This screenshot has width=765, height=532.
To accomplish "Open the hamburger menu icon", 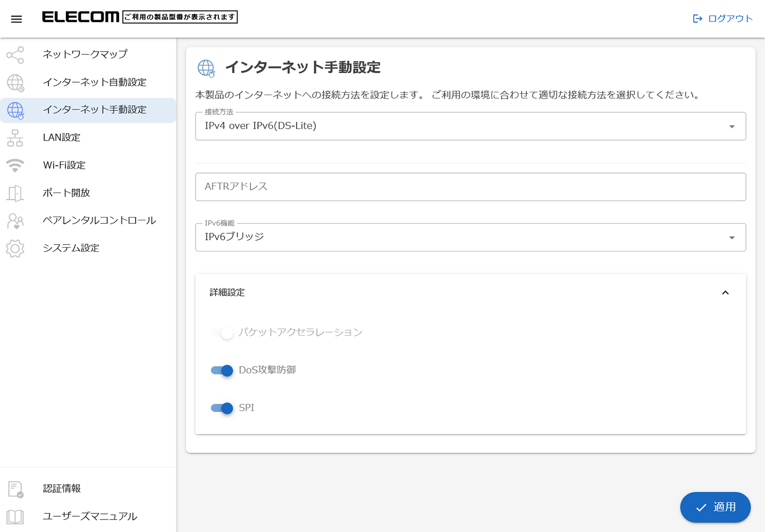I will [16, 19].
